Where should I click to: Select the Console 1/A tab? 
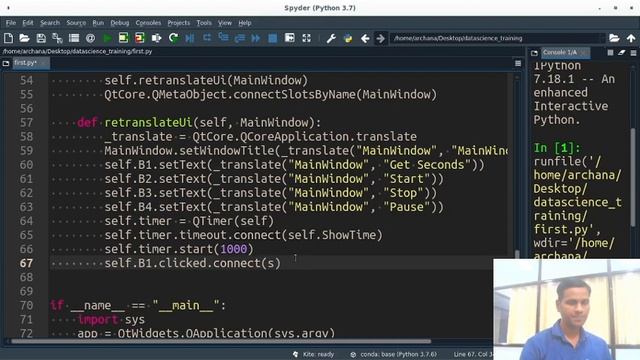point(565,52)
